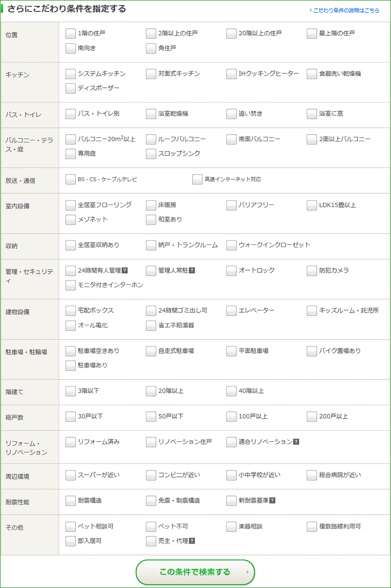Enable システムキッチン option

70,74
